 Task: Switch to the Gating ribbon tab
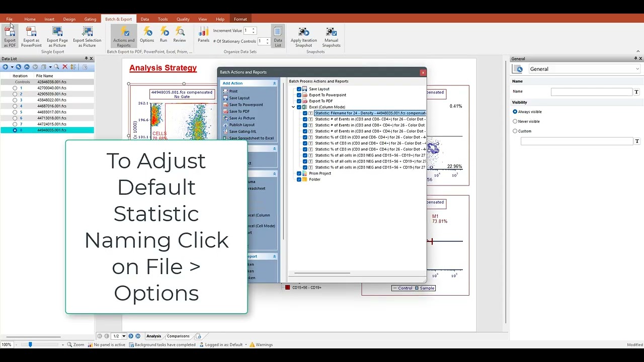[x=90, y=19]
